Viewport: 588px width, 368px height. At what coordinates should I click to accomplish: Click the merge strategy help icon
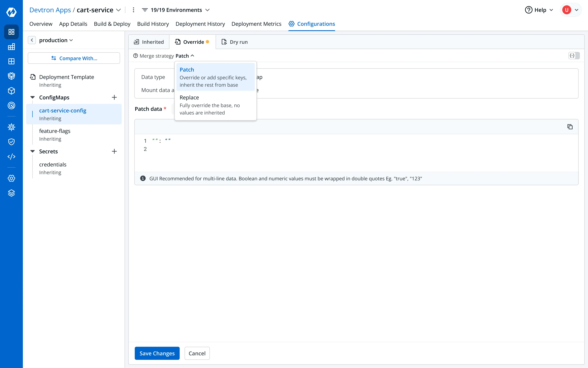coord(136,56)
